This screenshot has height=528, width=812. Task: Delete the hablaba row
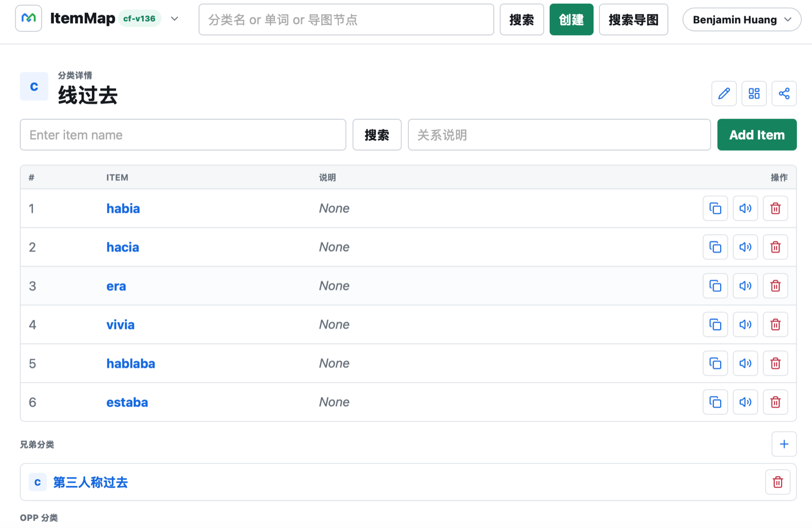(775, 364)
